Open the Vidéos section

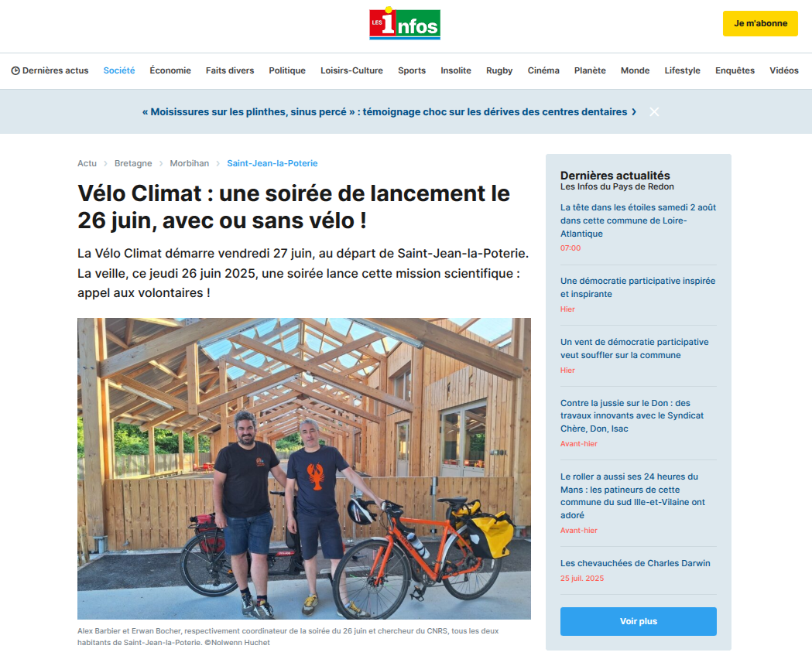(x=783, y=70)
